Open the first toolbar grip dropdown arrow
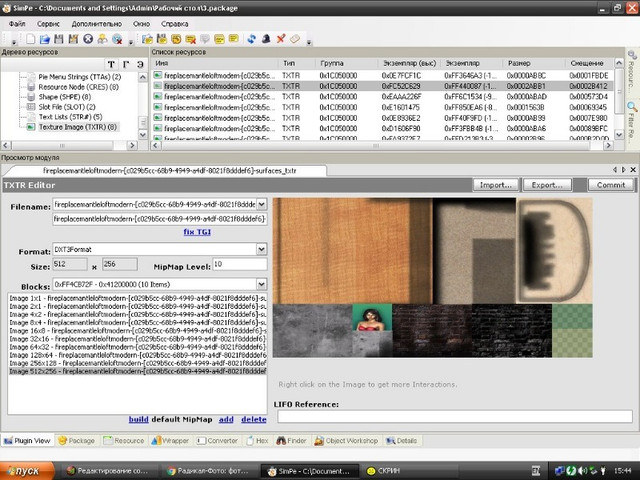 [x=14, y=42]
